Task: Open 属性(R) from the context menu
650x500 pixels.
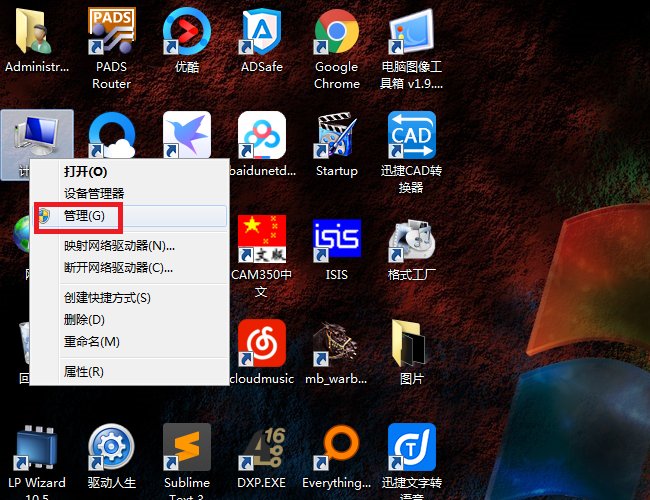Action: pyautogui.click(x=130, y=371)
